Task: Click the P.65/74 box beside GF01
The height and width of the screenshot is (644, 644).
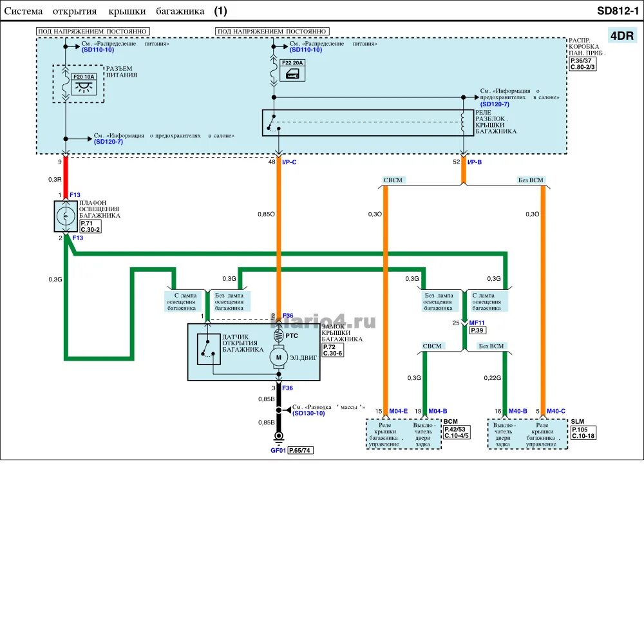Action: [300, 451]
